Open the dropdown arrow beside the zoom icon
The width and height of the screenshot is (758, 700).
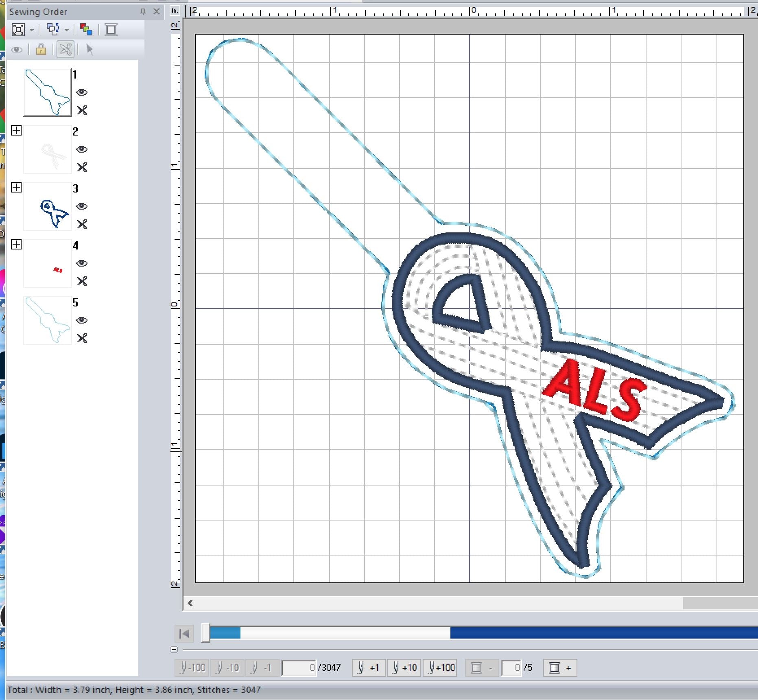pyautogui.click(x=31, y=30)
